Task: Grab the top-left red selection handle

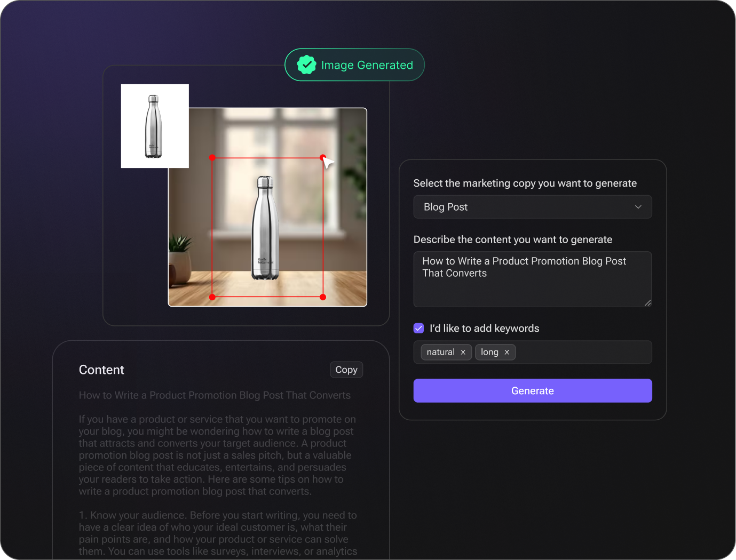Action: point(212,158)
